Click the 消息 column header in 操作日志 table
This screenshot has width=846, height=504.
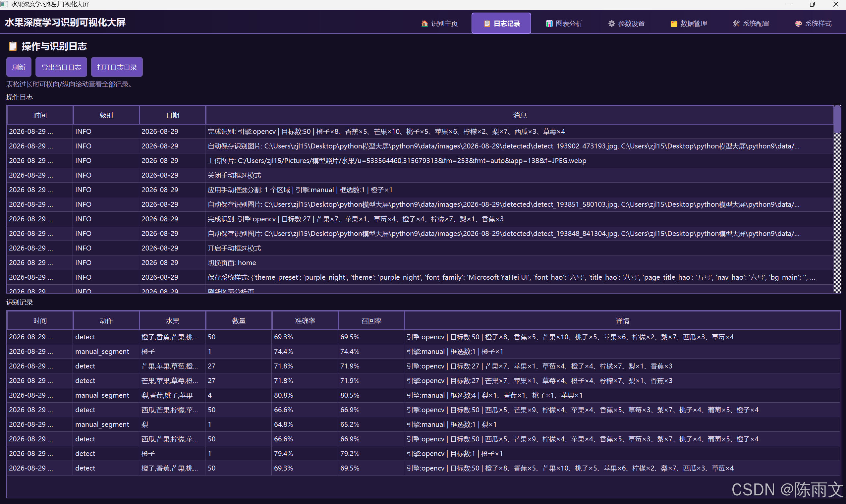(x=520, y=115)
